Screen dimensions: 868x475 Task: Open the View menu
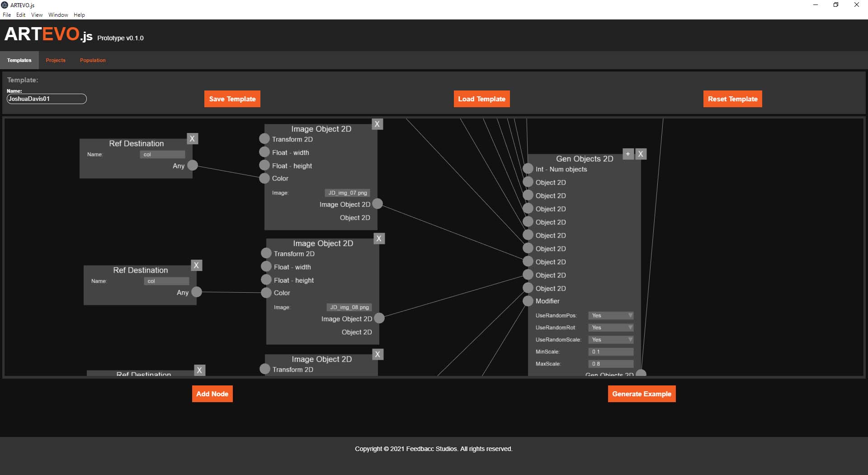37,15
